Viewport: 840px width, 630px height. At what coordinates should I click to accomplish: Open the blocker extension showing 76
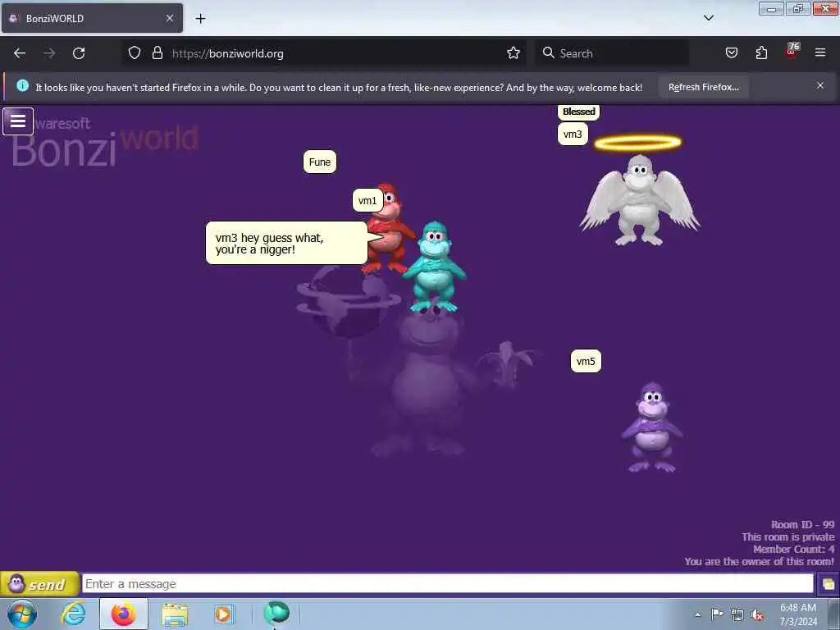(792, 52)
